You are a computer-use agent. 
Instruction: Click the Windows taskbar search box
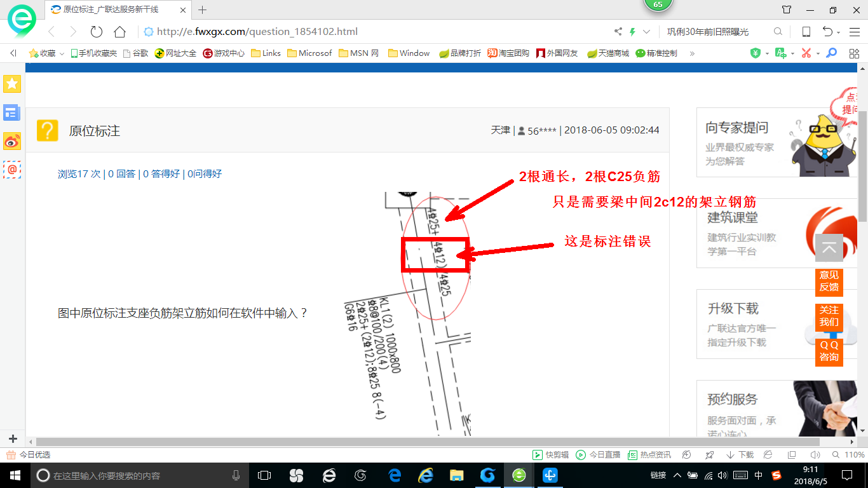(140, 475)
